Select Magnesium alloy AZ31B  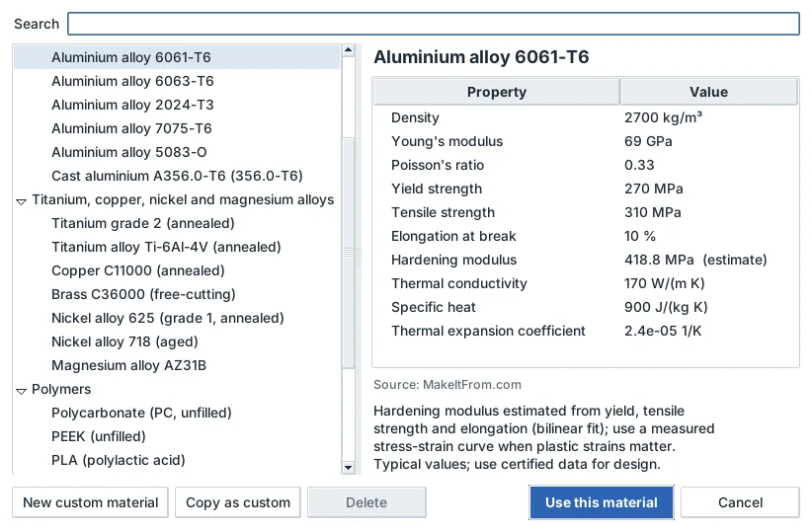tap(177, 365)
